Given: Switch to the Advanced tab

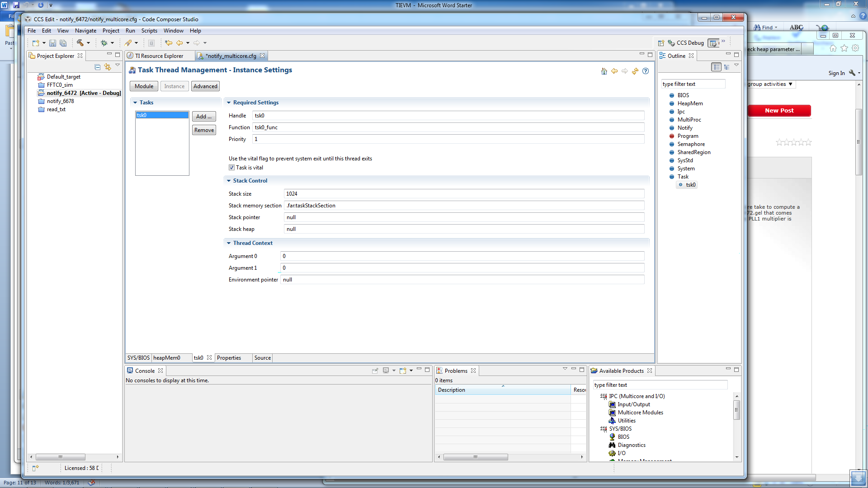Looking at the screenshot, I should 205,86.
